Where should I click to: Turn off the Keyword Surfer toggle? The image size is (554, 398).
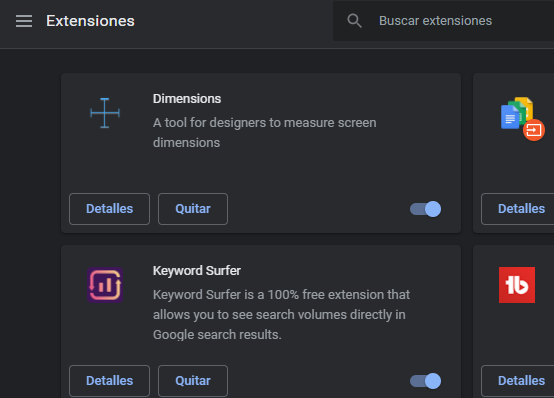[x=425, y=381]
